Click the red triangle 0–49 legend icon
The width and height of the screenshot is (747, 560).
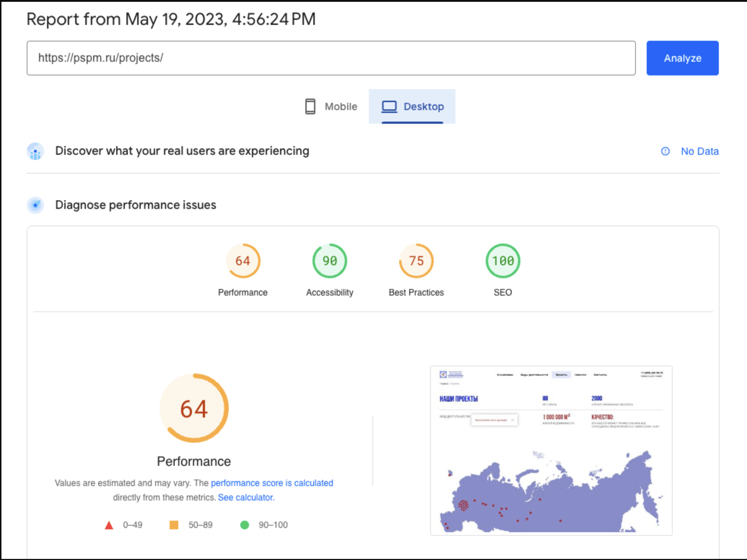[x=109, y=525]
